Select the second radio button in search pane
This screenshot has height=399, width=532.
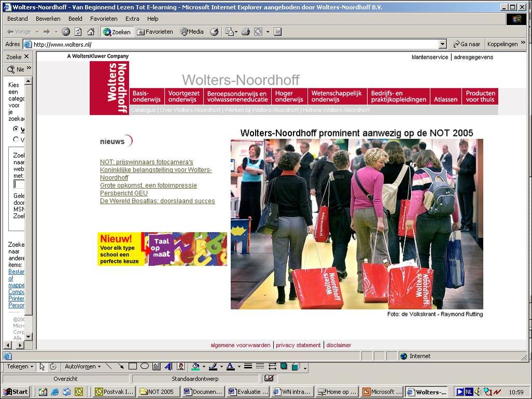click(16, 139)
